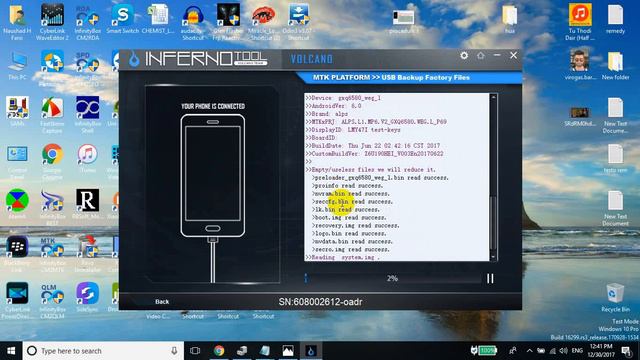Click the Inferno Tool logo

(198, 59)
